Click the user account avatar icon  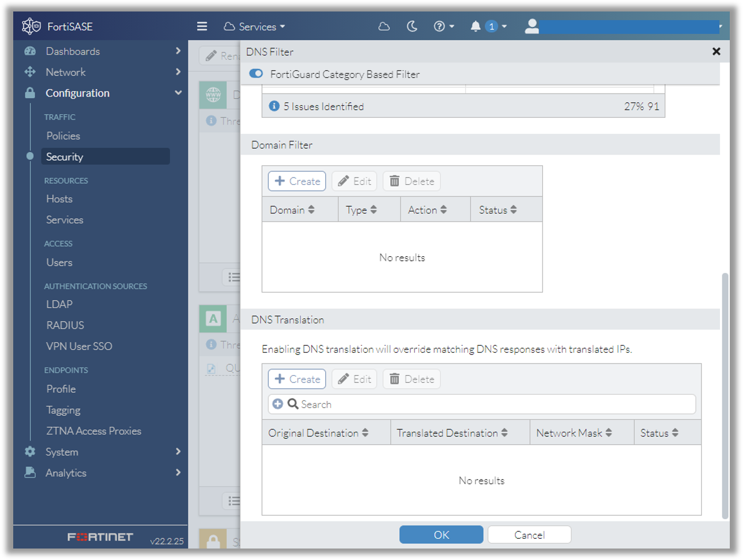pos(532,26)
